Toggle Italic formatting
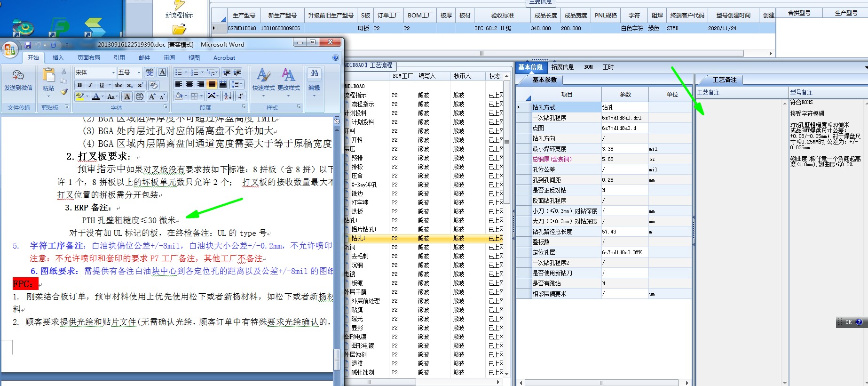The height and width of the screenshot is (386, 868). coord(90,85)
